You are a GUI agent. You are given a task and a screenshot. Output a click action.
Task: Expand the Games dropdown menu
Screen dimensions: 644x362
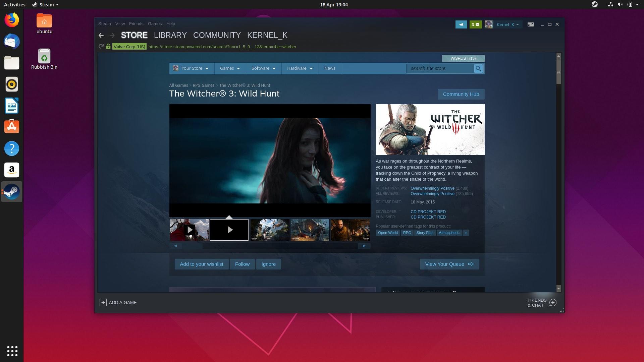click(x=229, y=68)
